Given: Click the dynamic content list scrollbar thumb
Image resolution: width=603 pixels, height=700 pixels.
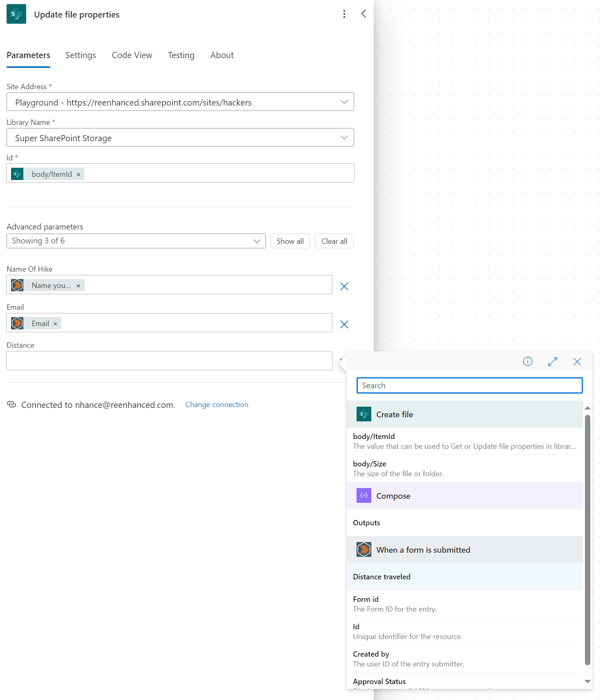Looking at the screenshot, I should click(x=587, y=540).
